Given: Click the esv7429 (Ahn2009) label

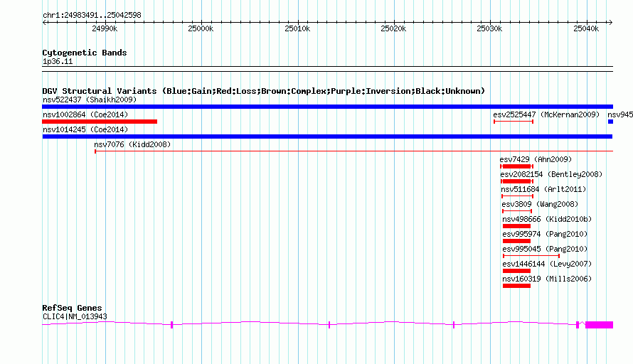Looking at the screenshot, I should point(536,159).
